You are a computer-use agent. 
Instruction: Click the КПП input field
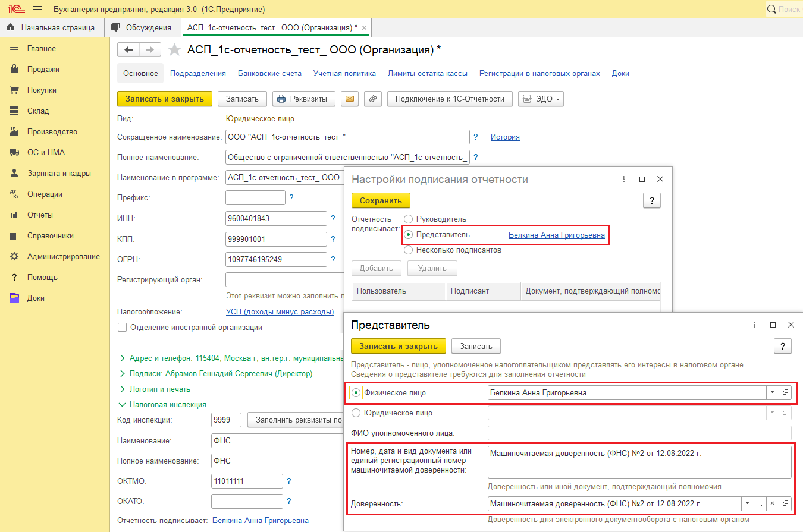click(277, 239)
